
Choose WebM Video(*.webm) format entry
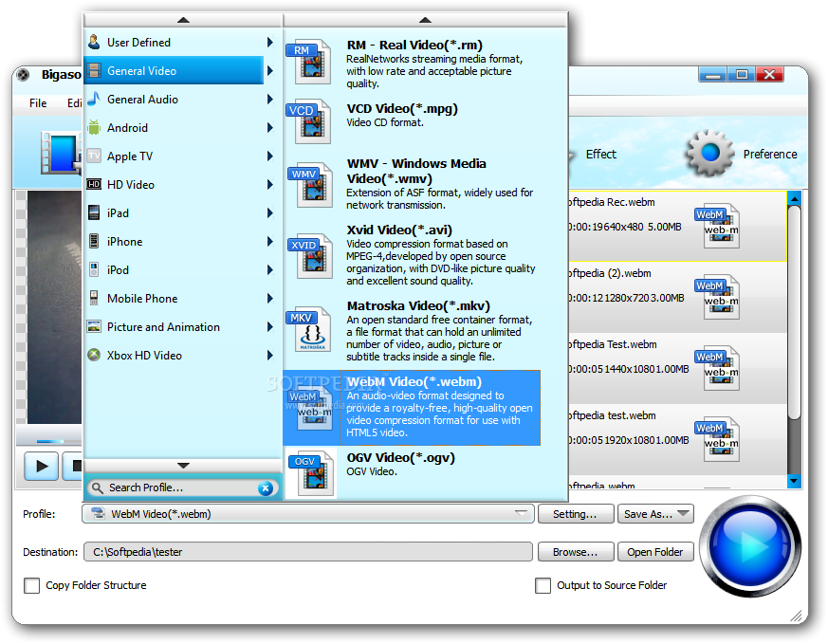pos(412,408)
